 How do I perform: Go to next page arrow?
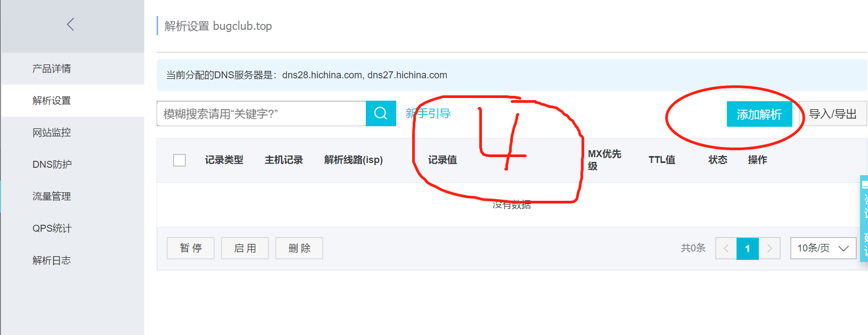coord(769,248)
